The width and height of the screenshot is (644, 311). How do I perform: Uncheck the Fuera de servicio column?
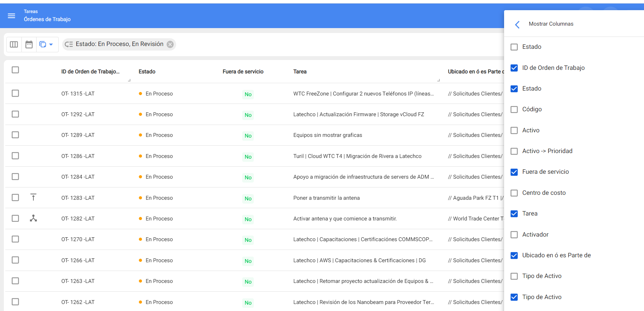[x=514, y=172]
